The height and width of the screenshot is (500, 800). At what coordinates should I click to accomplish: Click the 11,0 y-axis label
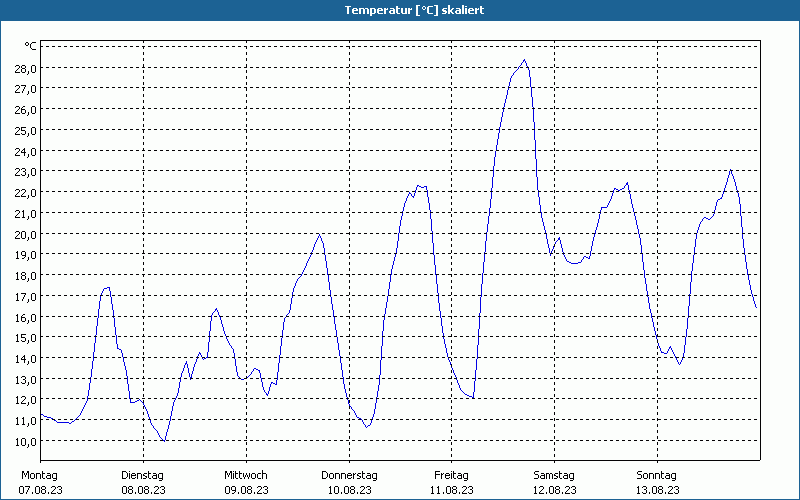click(x=26, y=421)
